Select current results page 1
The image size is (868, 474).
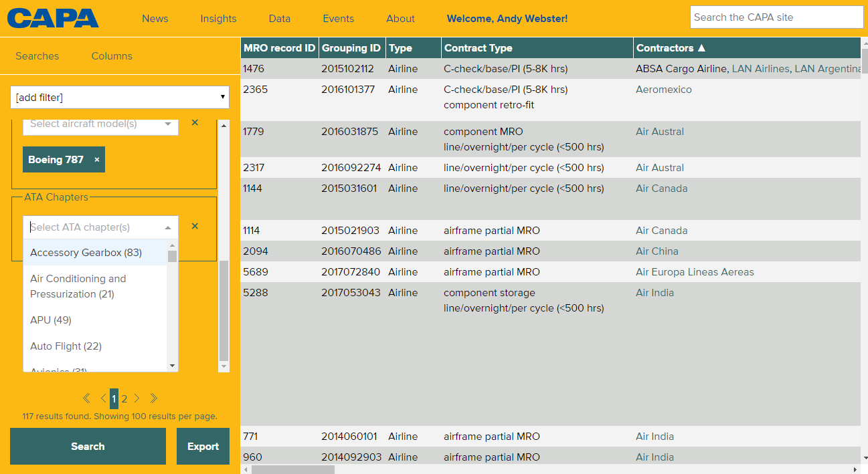click(114, 398)
